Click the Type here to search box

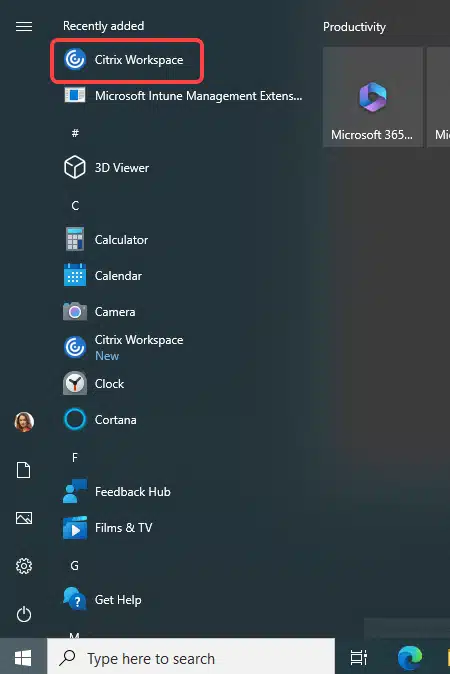coord(191,658)
